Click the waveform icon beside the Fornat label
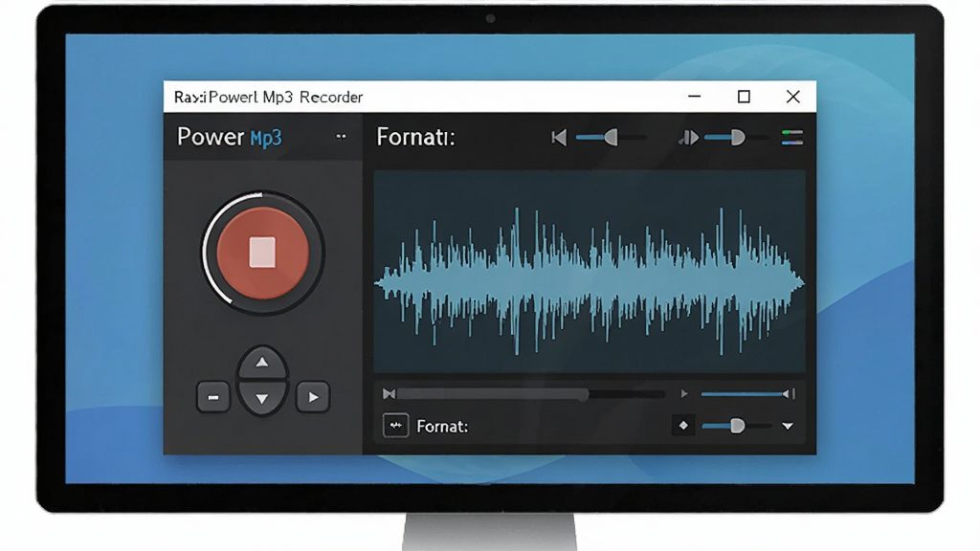Image resolution: width=980 pixels, height=551 pixels. [395, 426]
